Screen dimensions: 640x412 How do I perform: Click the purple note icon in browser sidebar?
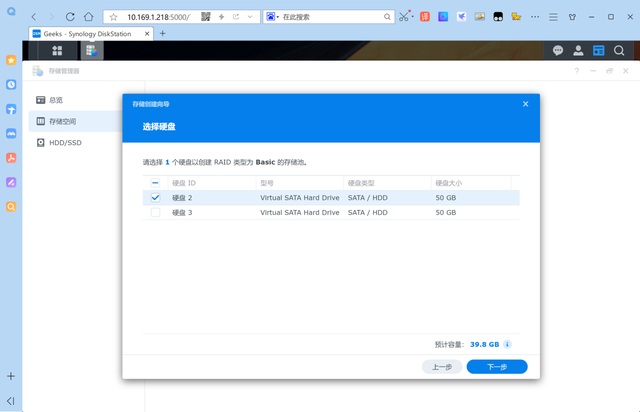pyautogui.click(x=11, y=183)
